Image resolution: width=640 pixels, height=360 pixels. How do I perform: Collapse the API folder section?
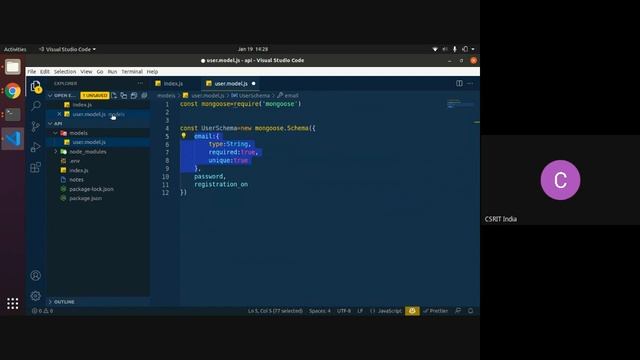50,124
